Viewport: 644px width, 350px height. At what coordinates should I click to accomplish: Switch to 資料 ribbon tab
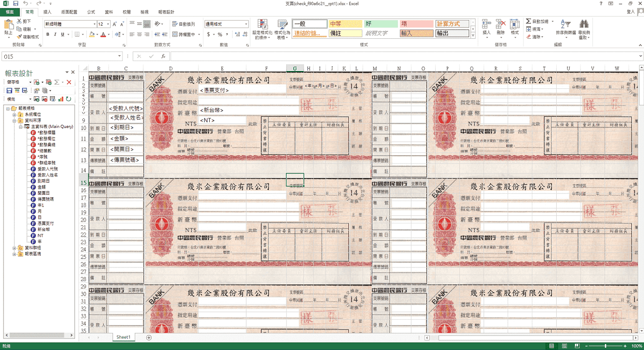click(x=109, y=12)
